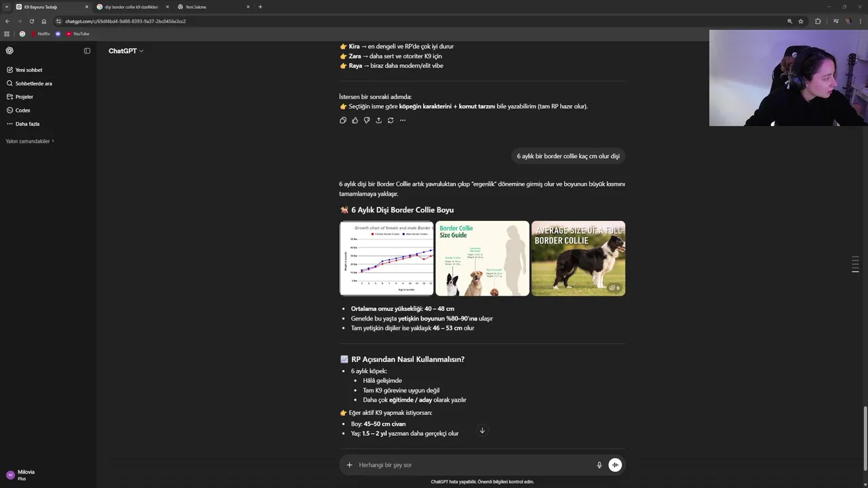868x488 pixels.
Task: Expand Yakın zamandakiler chat list
Action: (30, 141)
